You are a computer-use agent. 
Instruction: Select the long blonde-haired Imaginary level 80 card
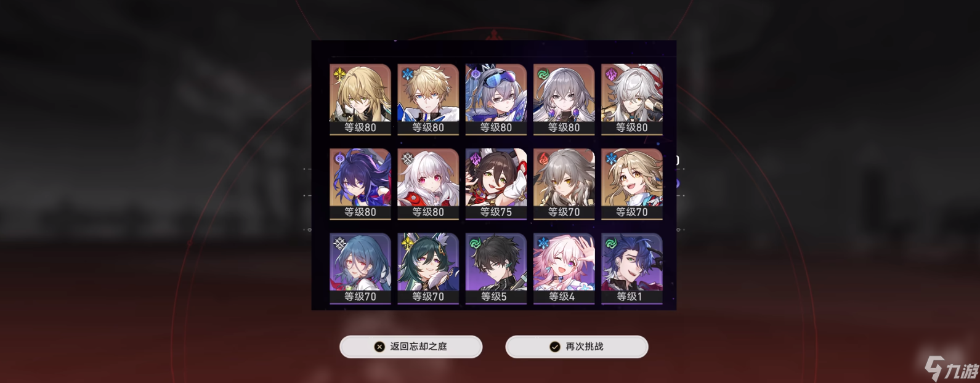[360, 99]
